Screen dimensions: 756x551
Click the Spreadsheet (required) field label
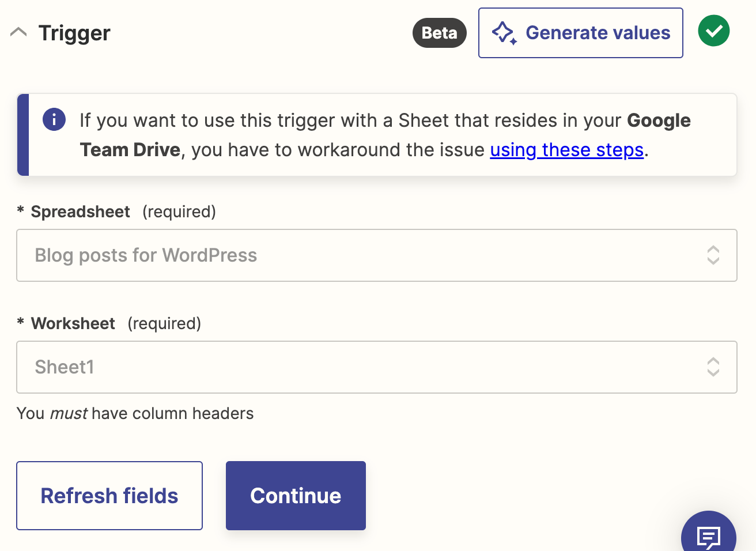coord(80,212)
